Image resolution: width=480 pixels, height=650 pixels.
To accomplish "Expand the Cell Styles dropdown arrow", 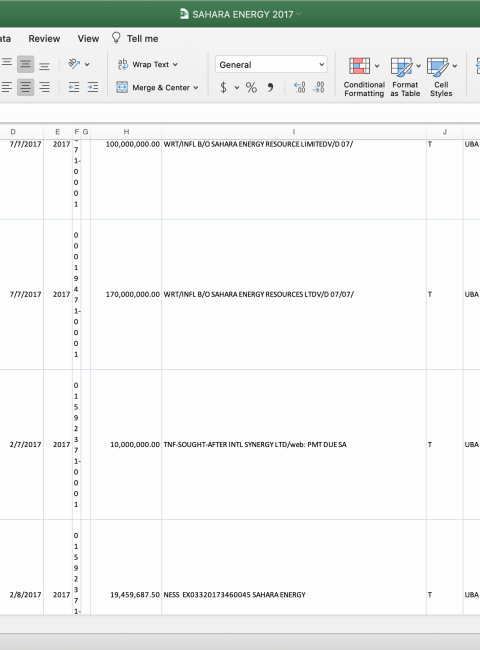I will (455, 65).
